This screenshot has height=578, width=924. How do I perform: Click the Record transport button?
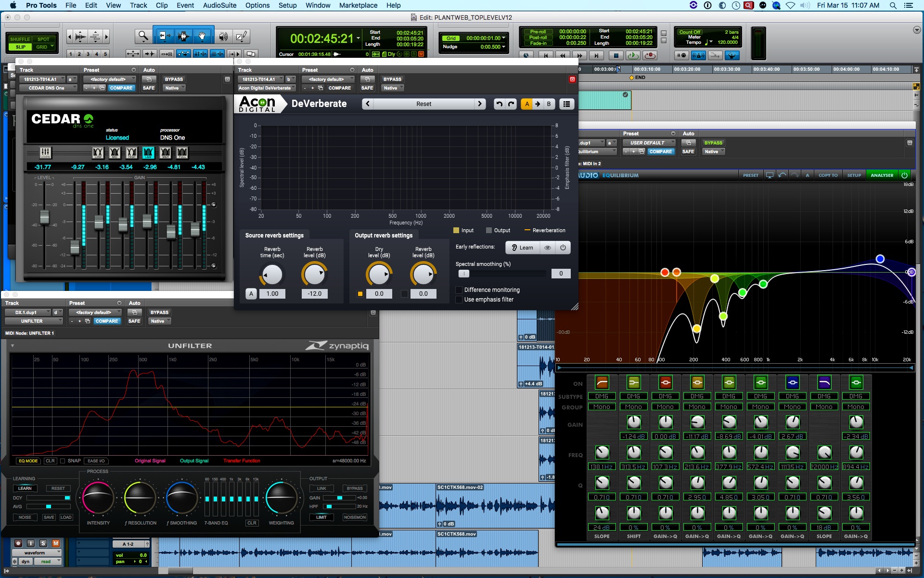(650, 55)
